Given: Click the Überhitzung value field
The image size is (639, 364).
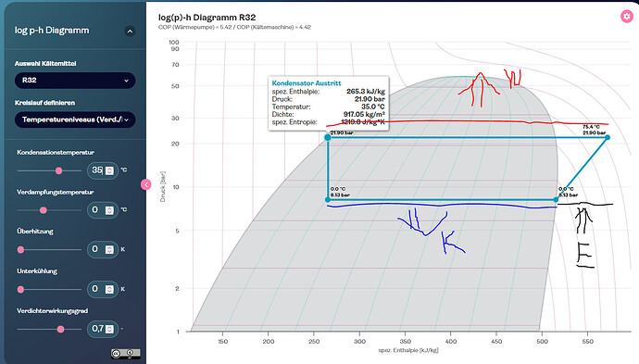Looking at the screenshot, I should click(102, 249).
